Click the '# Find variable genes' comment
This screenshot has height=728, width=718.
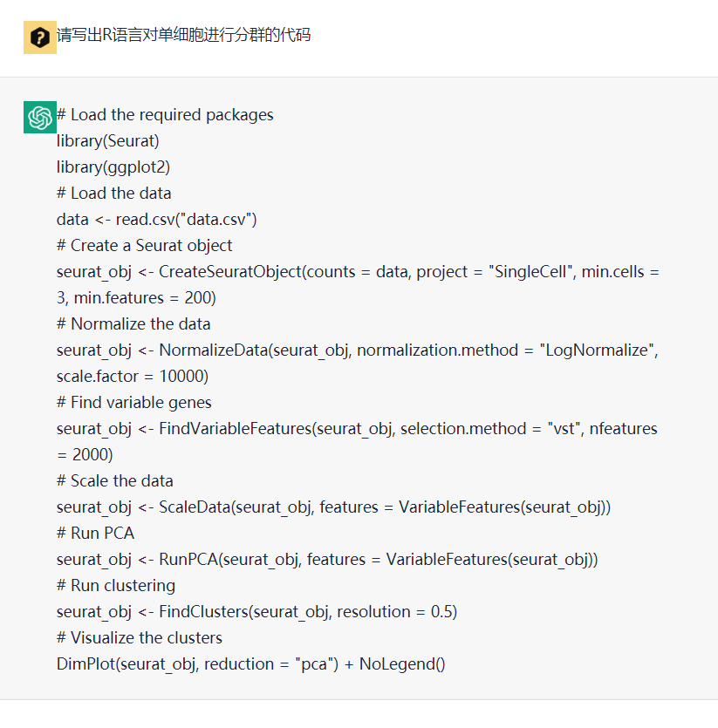click(x=133, y=402)
